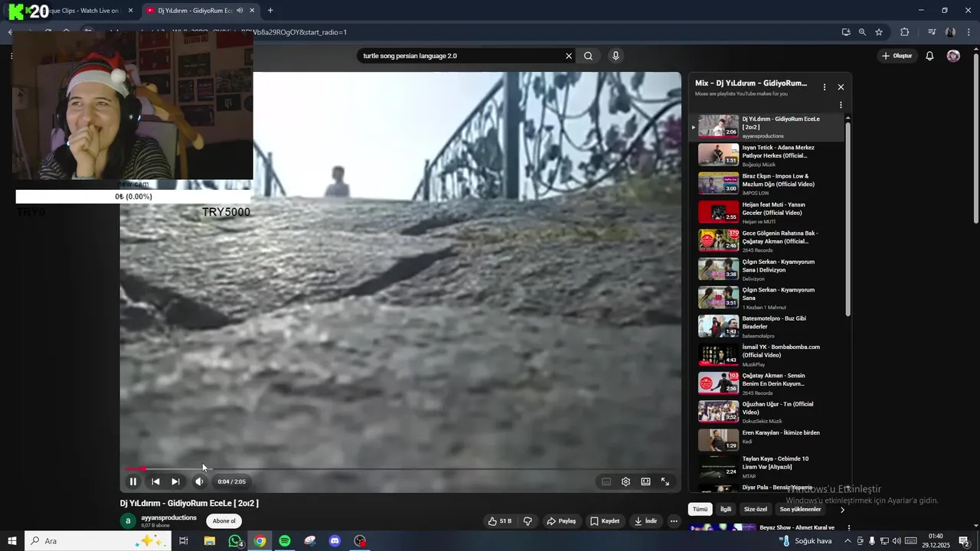Select İsmail YK - Bombabomba.com video
This screenshot has height=551, width=980.
coord(766,354)
